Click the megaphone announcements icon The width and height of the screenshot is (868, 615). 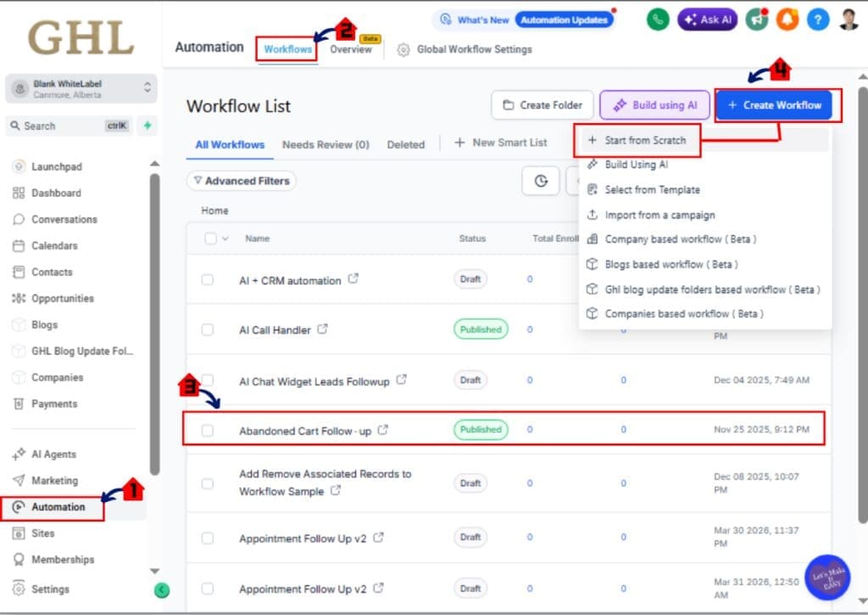point(757,19)
